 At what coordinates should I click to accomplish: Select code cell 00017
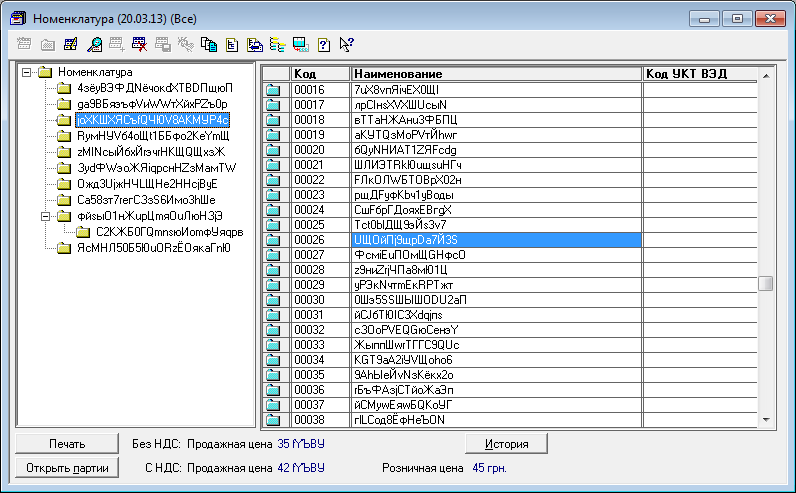pos(320,105)
